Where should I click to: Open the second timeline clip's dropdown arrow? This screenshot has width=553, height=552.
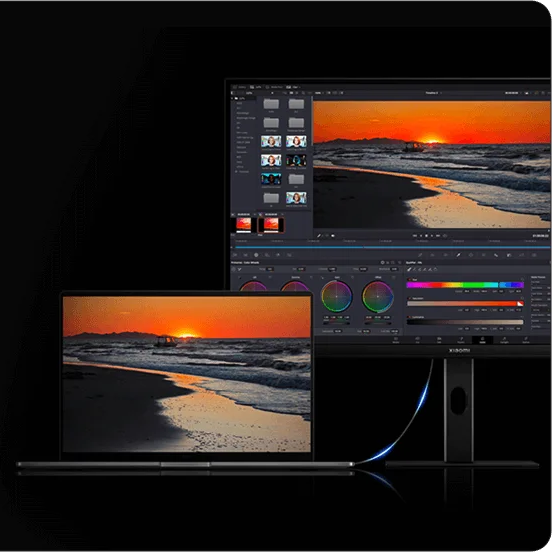(282, 214)
